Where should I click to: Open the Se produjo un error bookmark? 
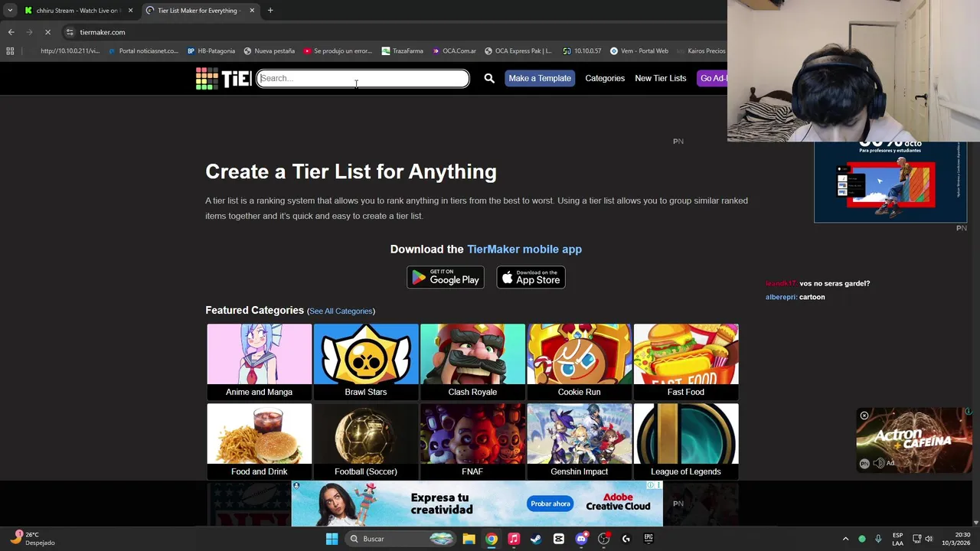338,51
